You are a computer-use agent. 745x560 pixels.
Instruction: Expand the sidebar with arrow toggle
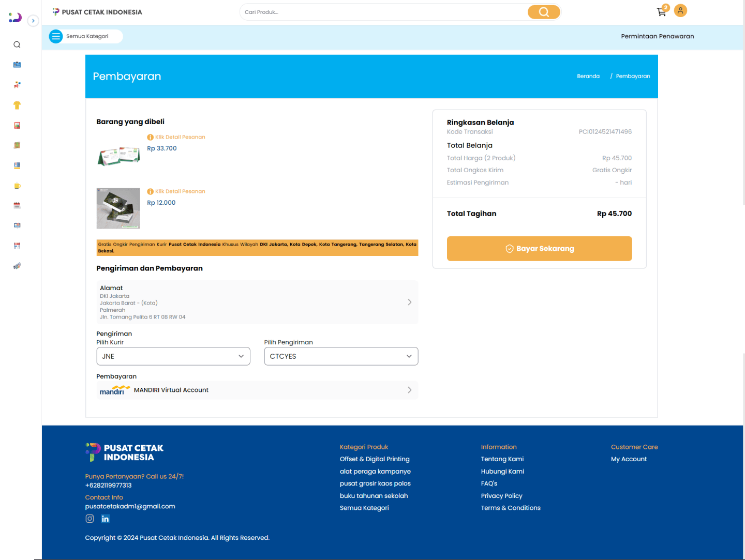33,21
